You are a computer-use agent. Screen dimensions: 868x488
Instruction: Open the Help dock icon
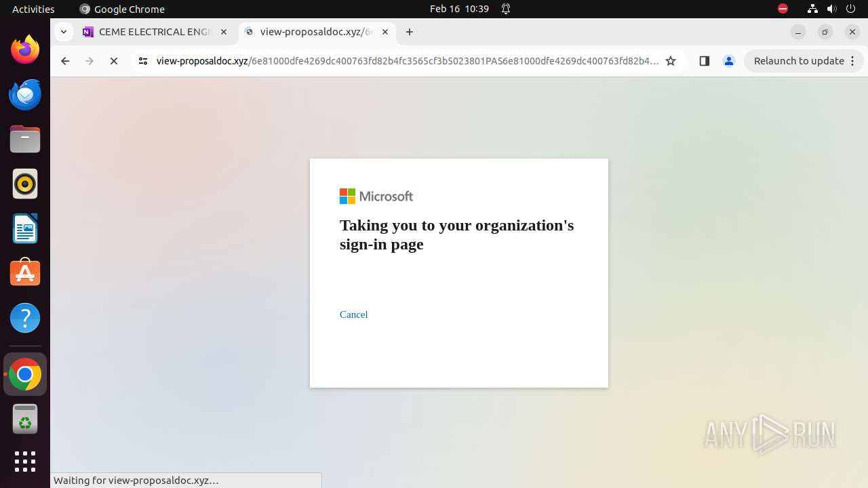(x=25, y=318)
